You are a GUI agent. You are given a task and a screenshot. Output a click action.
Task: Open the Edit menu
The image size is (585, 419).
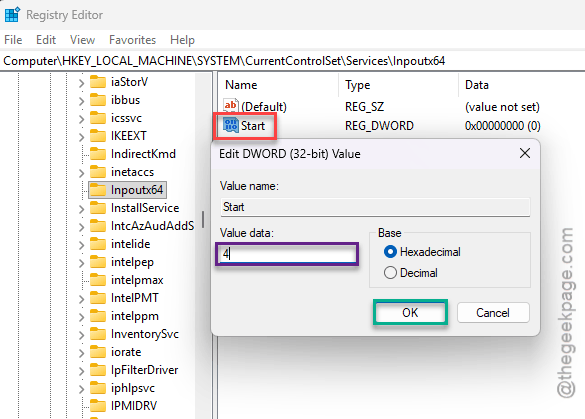click(x=46, y=40)
